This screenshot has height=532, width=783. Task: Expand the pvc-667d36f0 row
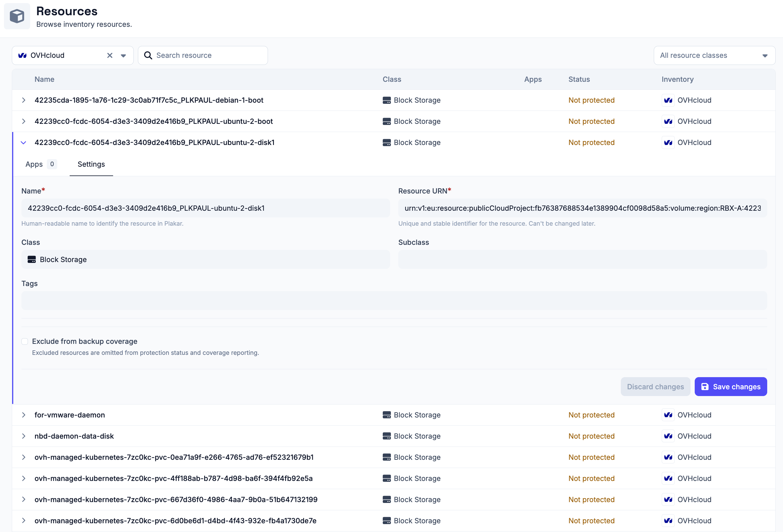pos(24,499)
